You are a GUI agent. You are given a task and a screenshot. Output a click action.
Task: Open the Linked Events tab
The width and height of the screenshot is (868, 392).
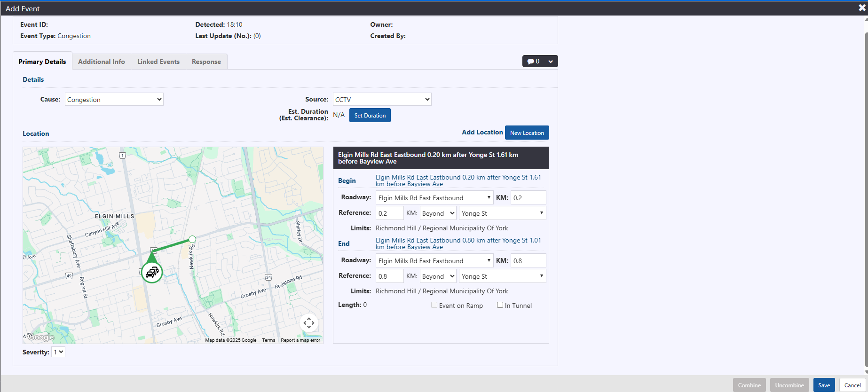point(158,62)
